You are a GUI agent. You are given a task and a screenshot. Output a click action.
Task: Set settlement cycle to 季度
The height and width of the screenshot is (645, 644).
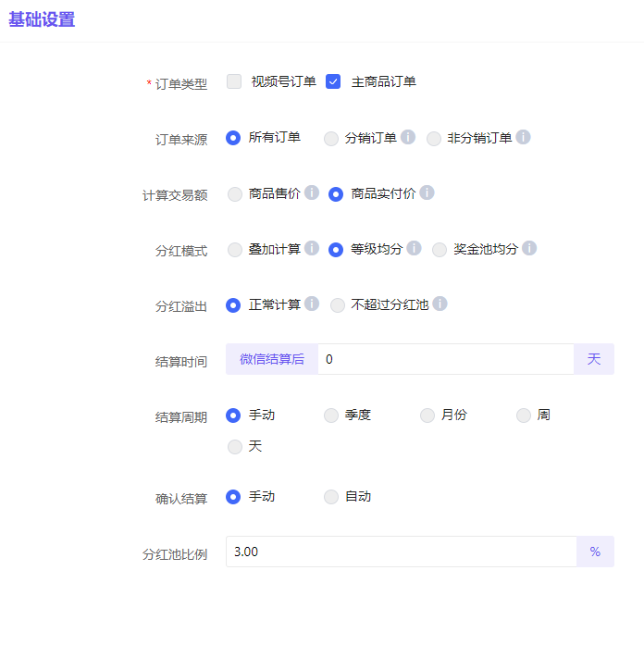coord(331,416)
